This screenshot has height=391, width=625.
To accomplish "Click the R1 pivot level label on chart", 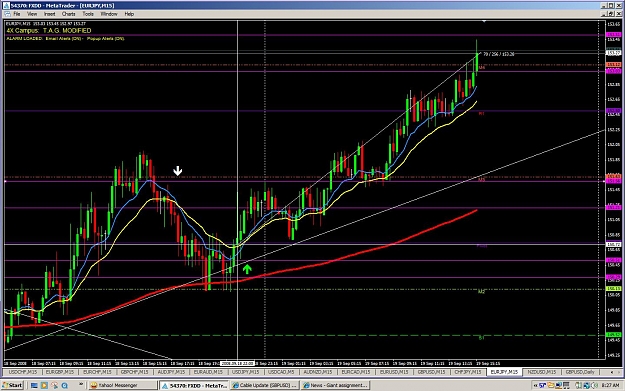I will click(481, 114).
